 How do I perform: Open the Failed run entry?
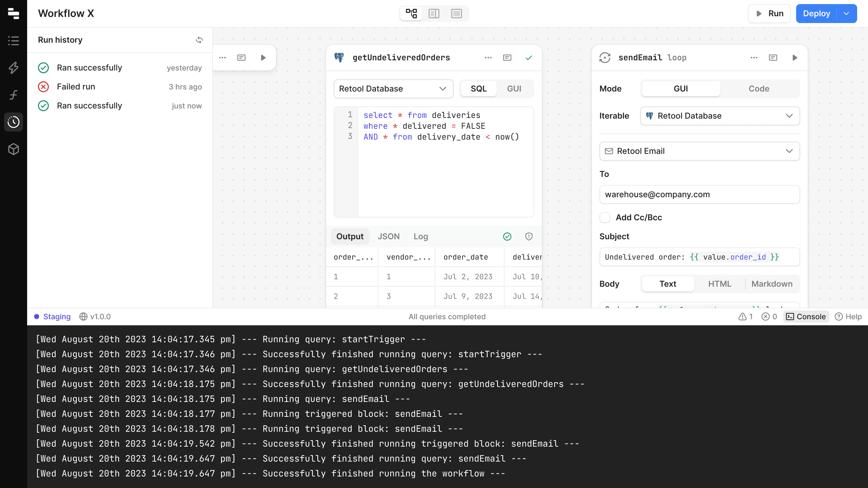coord(120,87)
